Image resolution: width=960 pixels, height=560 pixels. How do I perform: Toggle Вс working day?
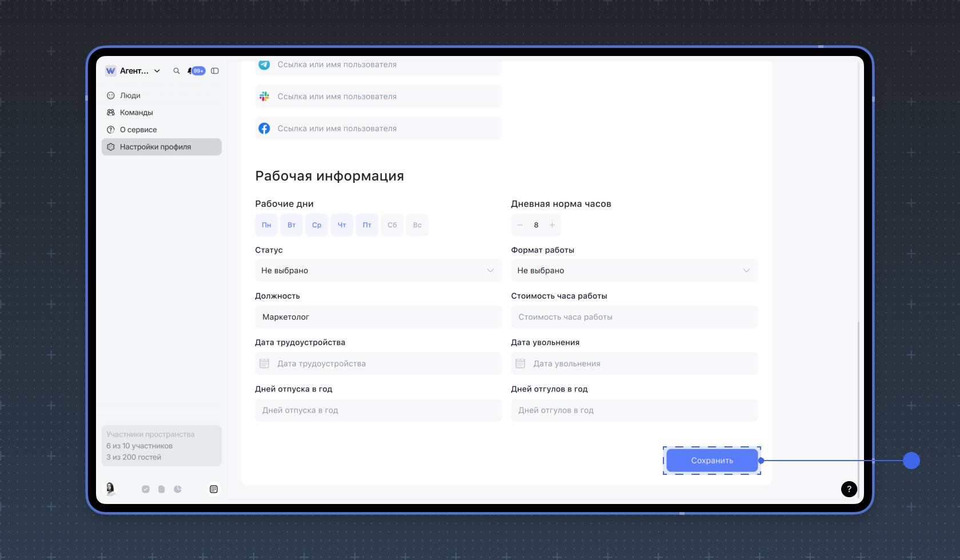[417, 225]
